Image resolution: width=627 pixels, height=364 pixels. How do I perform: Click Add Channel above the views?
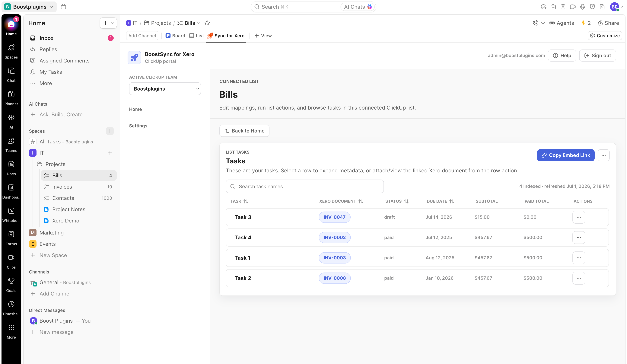142,36
